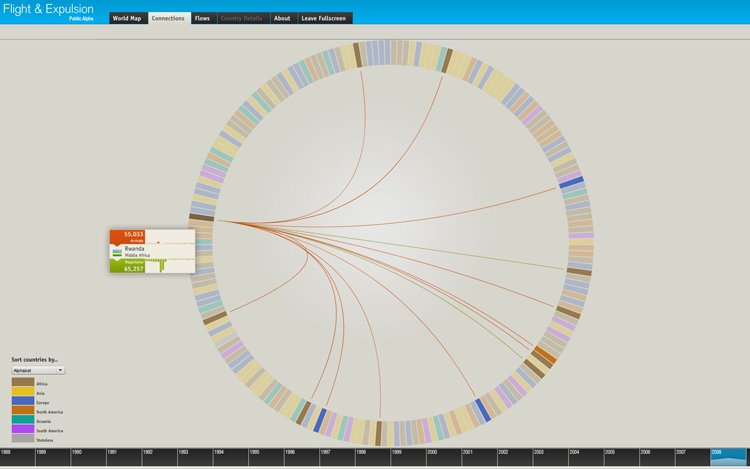Jump to year 1994 on timeline
The width and height of the screenshot is (750, 469).
pyautogui.click(x=230, y=457)
